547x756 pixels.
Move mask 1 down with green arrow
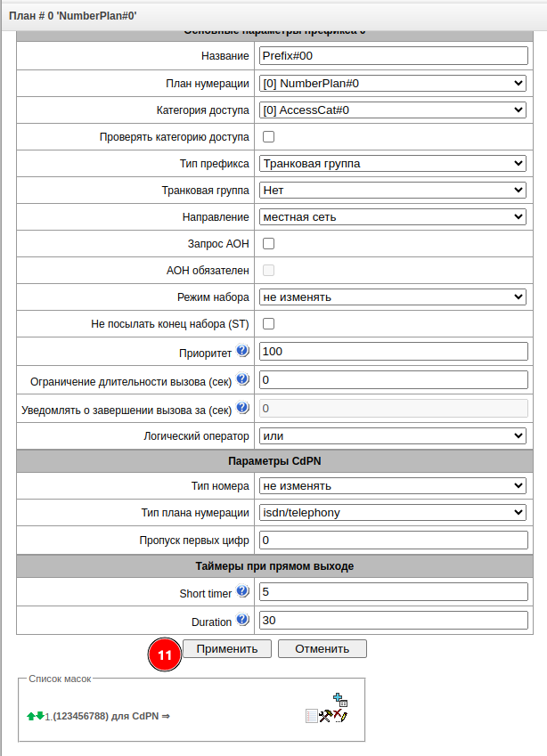click(40, 715)
